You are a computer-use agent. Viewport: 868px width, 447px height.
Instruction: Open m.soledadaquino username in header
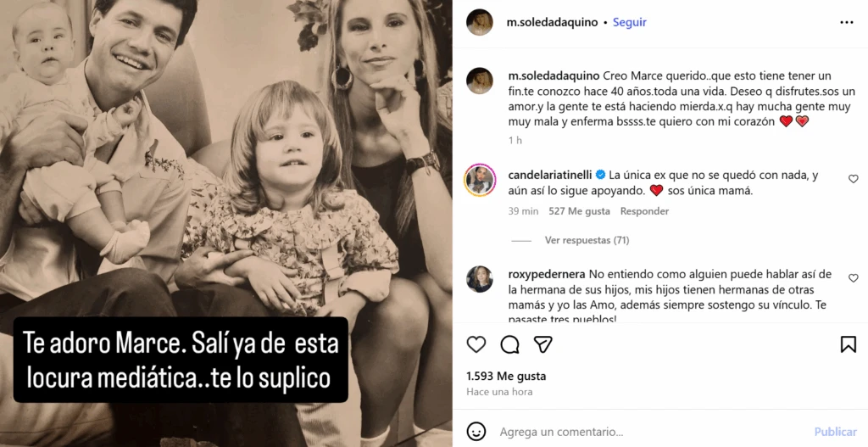tap(552, 23)
